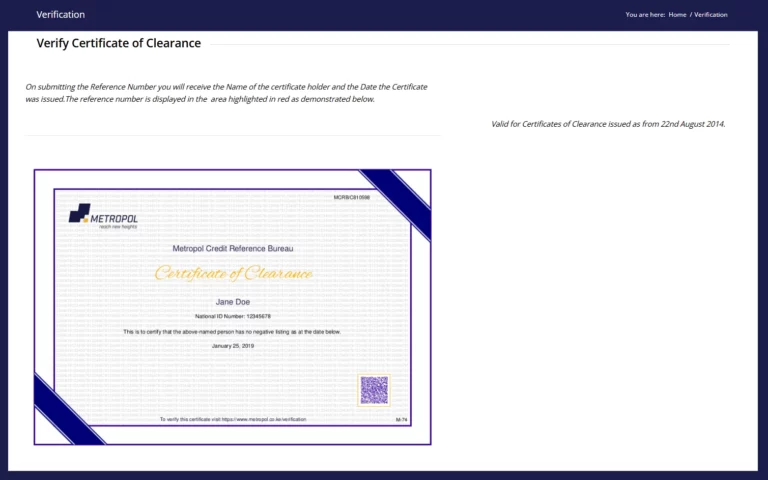Click 'Metropol Credit Reference Bureau' text on certificate
This screenshot has width=768, height=480.
tap(232, 248)
